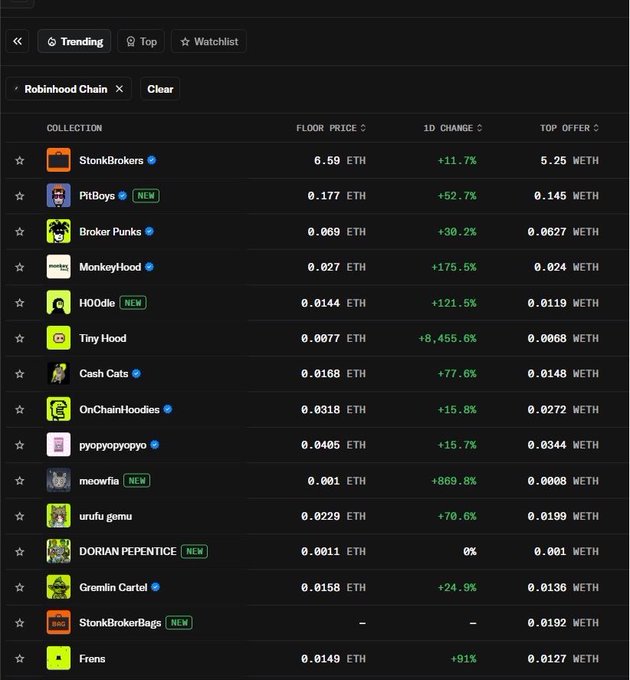Click the NEW badge beside PitBoys
Image resolution: width=630 pixels, height=680 pixels.
click(x=146, y=196)
